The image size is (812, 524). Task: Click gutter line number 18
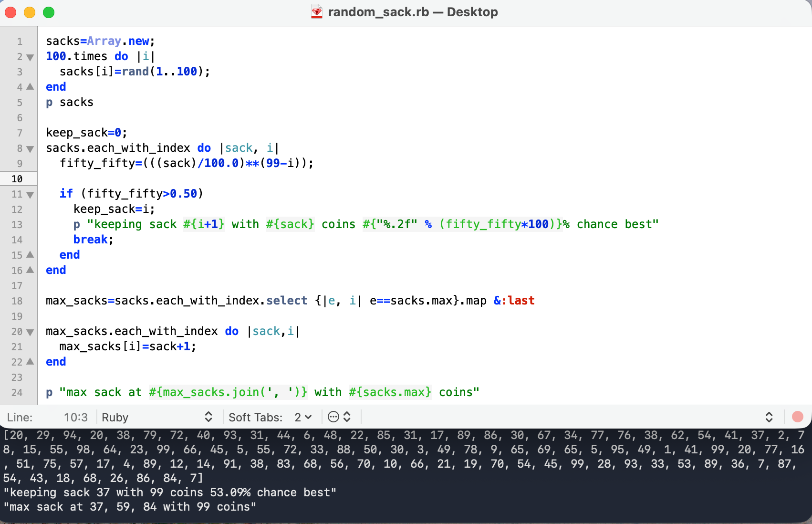click(17, 301)
